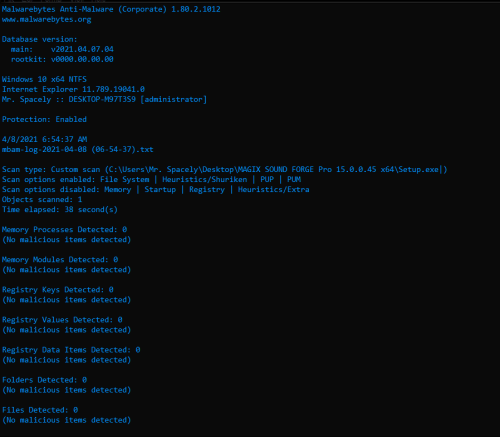The width and height of the screenshot is (500, 437).
Task: Click Heuristics/Extra in disabled scan options
Action: (x=273, y=189)
